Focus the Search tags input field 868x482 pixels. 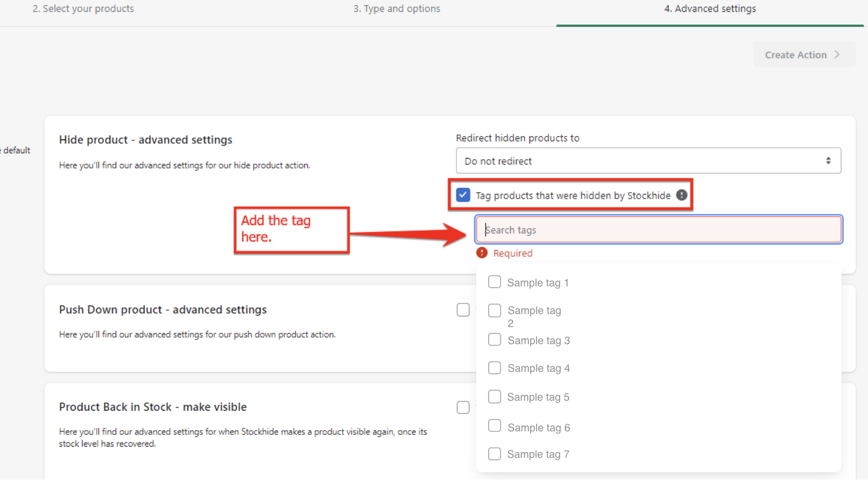(x=659, y=230)
